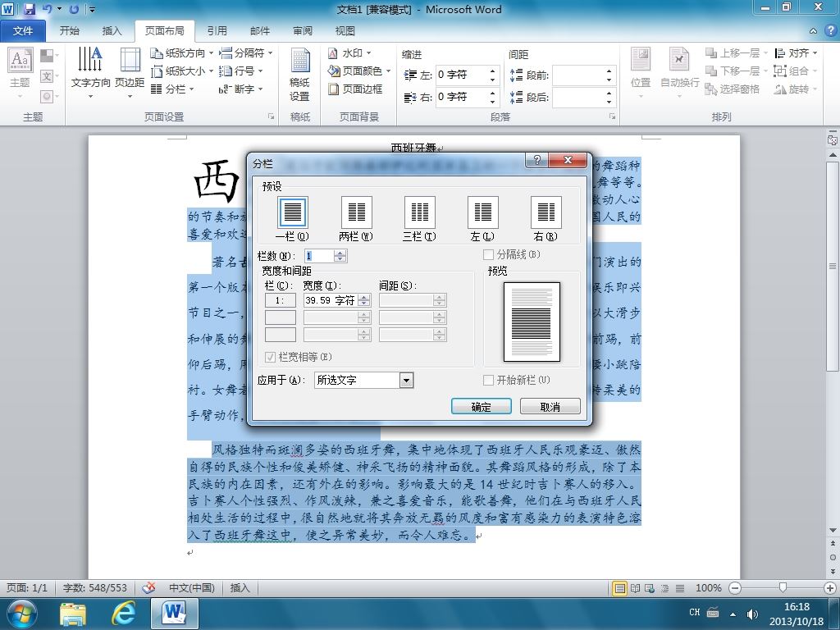Toggle Insert mode in status bar
840x630 pixels.
(240, 587)
